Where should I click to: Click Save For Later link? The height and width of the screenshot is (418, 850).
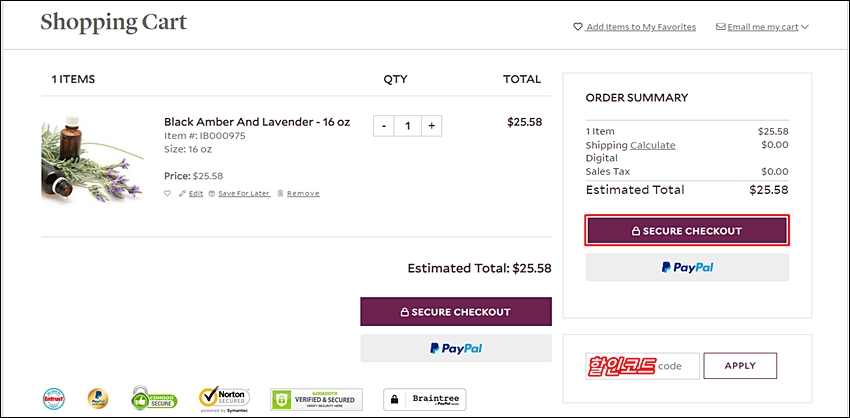click(x=244, y=193)
